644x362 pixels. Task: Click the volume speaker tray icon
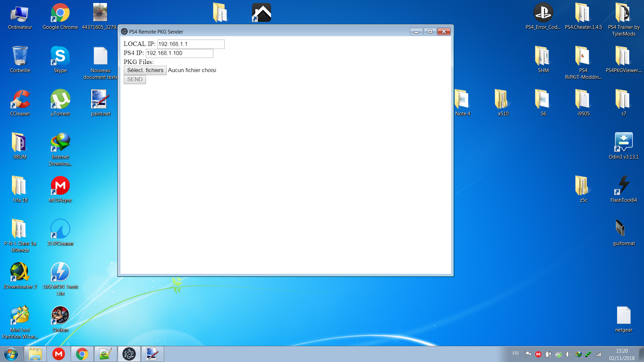[x=568, y=354]
